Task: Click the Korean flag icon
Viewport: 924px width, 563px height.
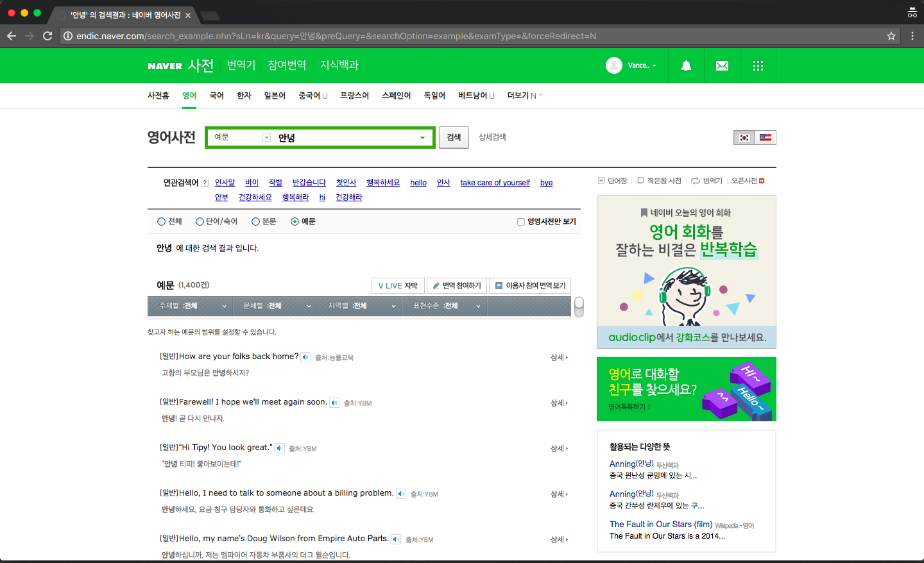Action: click(744, 137)
